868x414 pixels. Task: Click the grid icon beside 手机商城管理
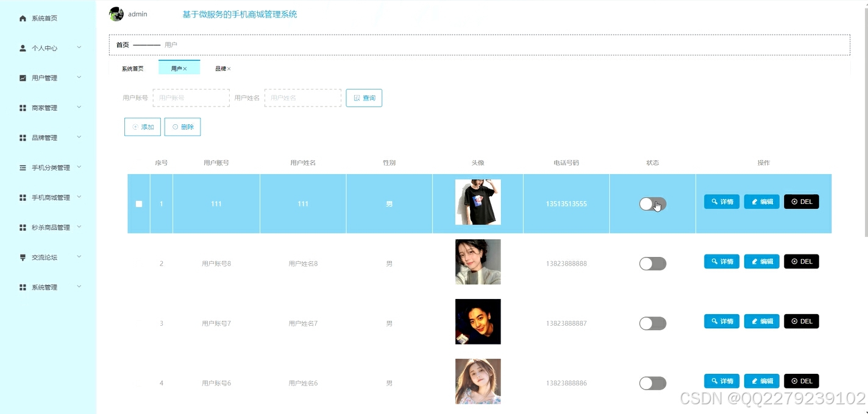point(23,197)
